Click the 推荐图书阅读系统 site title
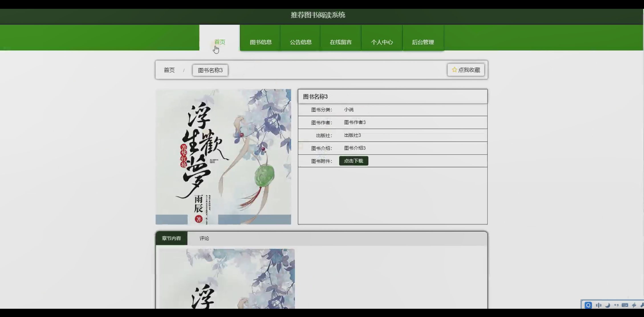Screen dimensions: 644x317 coord(318,15)
